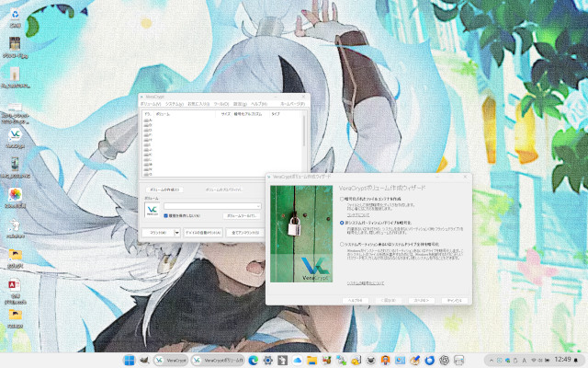Open the OneDrive cloud taskbar icon
This screenshot has width=588, height=368.
(297, 361)
